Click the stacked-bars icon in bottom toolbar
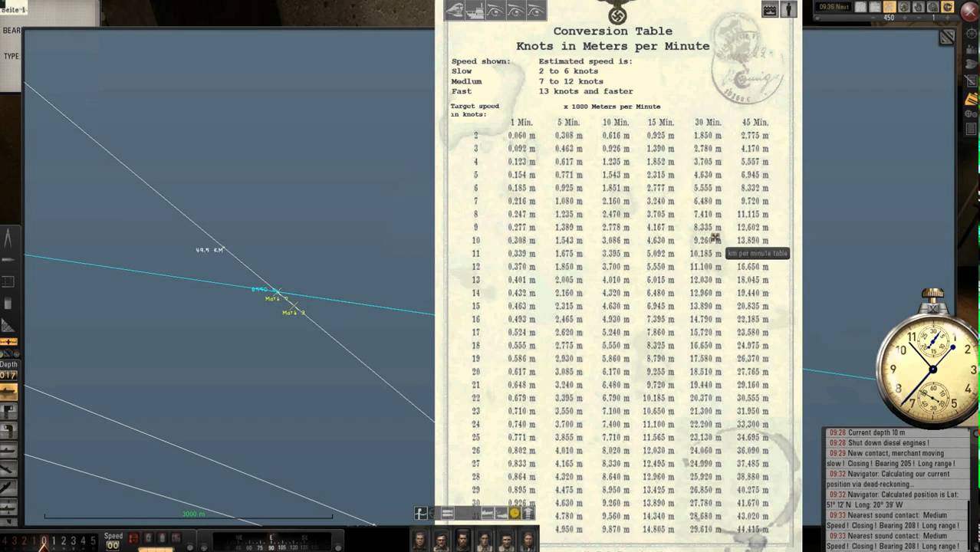 click(x=528, y=514)
